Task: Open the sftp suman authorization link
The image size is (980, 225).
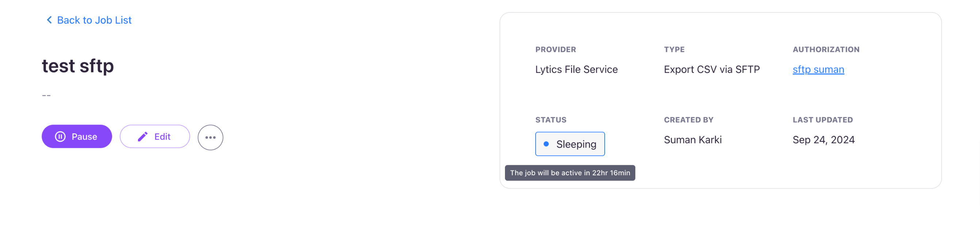Action: coord(818,69)
